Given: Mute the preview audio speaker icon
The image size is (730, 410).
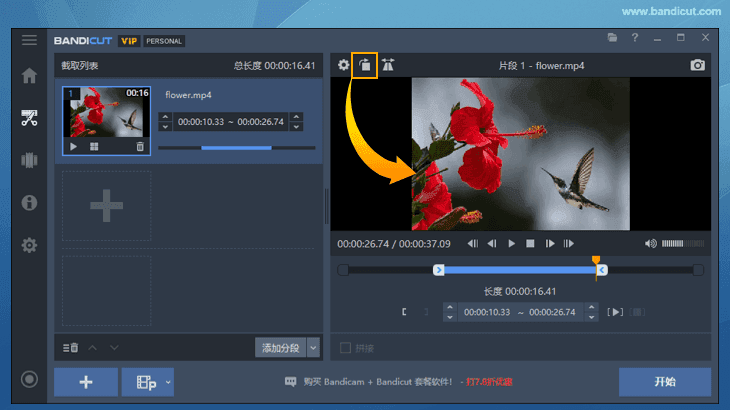Looking at the screenshot, I should [651, 243].
